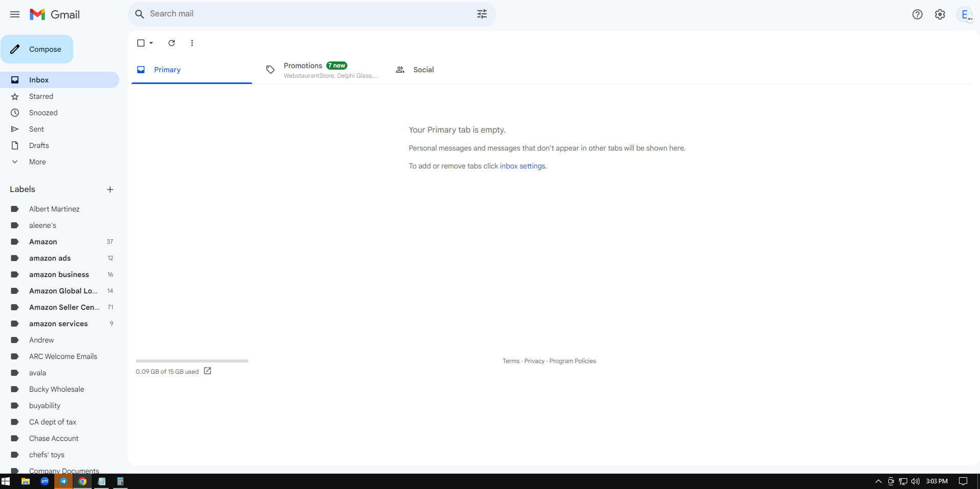Open storage management external link icon
Image resolution: width=980 pixels, height=489 pixels.
tap(207, 371)
